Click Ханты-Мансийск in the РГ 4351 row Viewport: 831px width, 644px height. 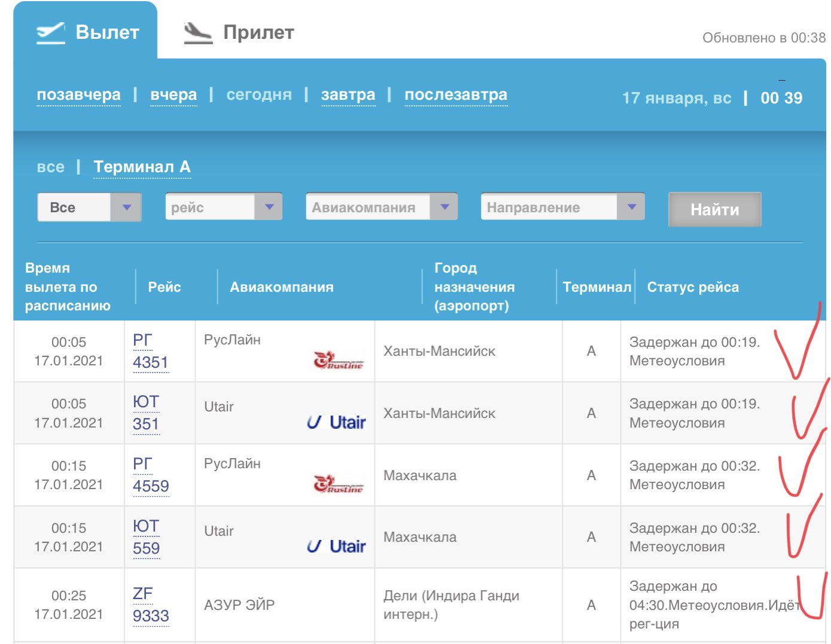(x=439, y=352)
